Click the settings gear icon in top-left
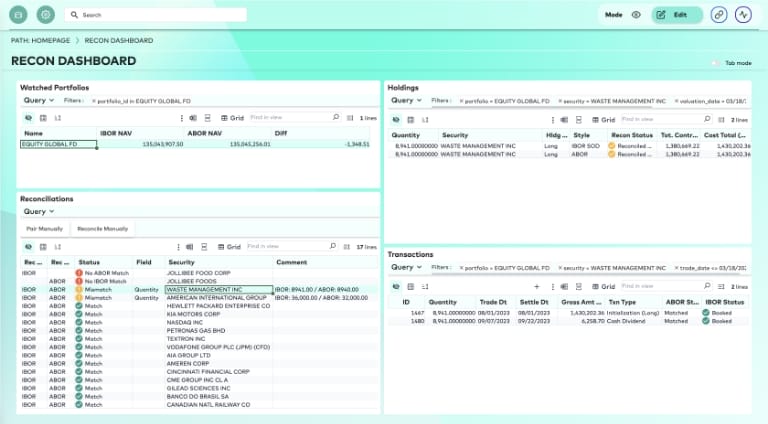 pyautogui.click(x=45, y=15)
